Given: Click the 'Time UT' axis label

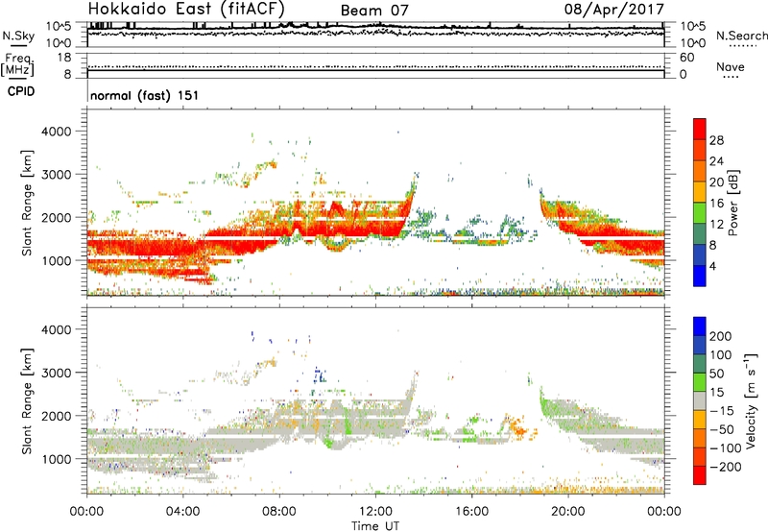Looking at the screenshot, I should 375,526.
